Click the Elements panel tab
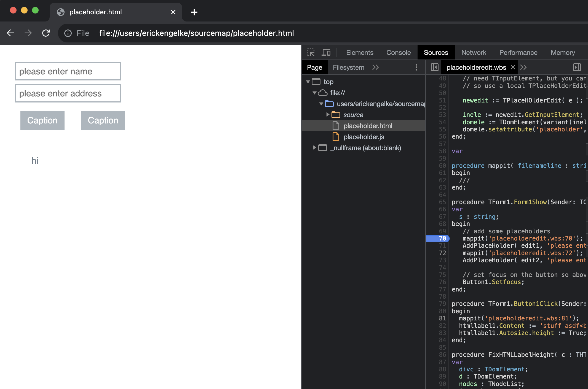The image size is (588, 389). (359, 52)
